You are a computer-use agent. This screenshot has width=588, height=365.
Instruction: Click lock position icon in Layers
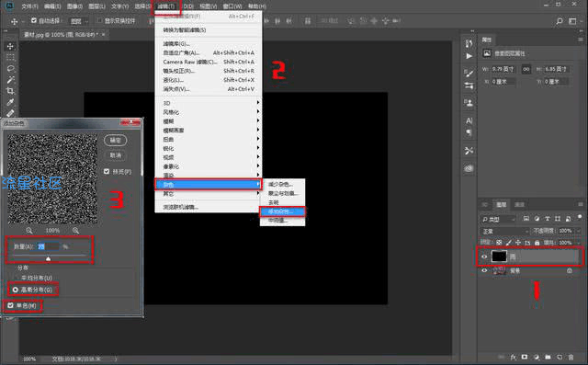pyautogui.click(x=518, y=243)
